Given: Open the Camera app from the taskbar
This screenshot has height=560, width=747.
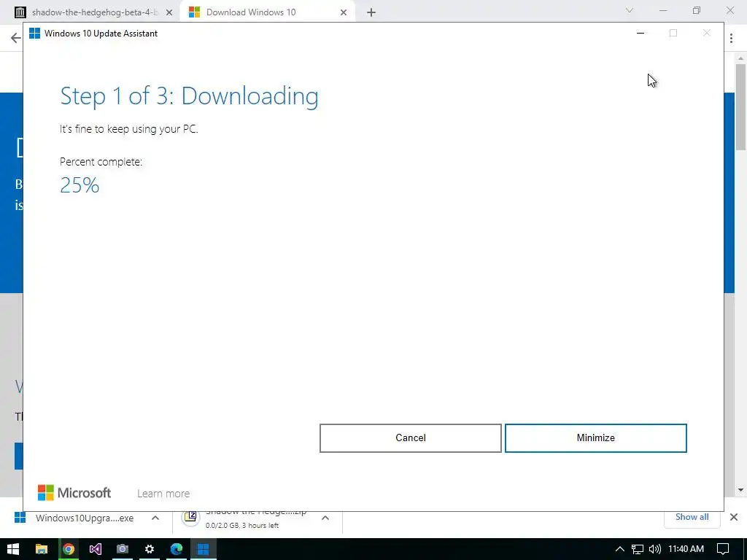Looking at the screenshot, I should click(123, 549).
